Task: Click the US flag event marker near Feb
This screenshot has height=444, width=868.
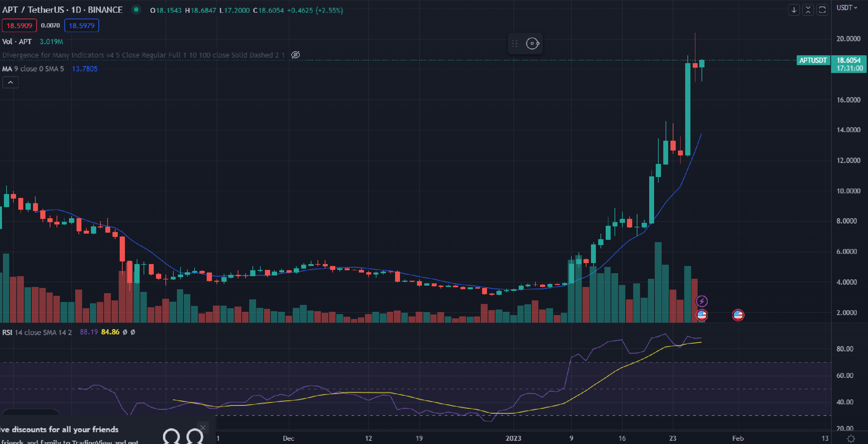Action: pos(738,315)
